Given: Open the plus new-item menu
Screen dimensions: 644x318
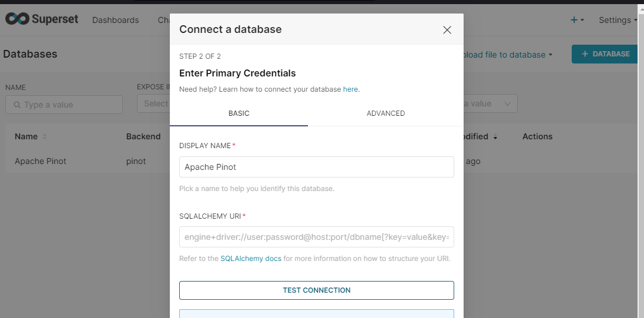Looking at the screenshot, I should (x=576, y=20).
